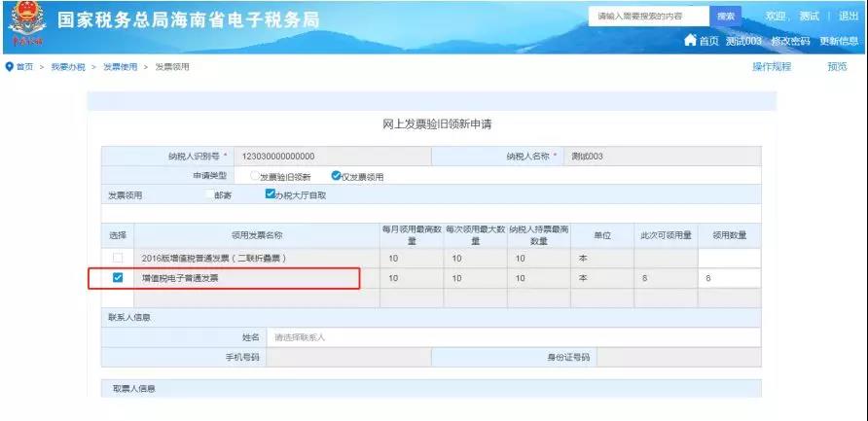This screenshot has height=421, width=868.
Task: Click the 发票使用 breadcrumb item
Action: (x=120, y=67)
